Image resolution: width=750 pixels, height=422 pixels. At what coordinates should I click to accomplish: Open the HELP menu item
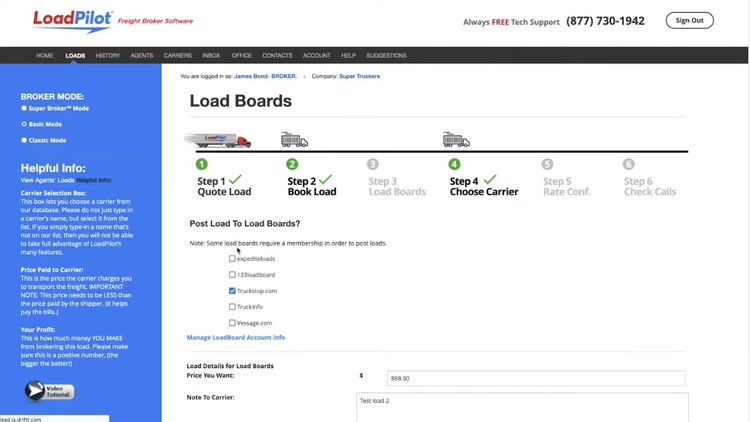pos(348,56)
